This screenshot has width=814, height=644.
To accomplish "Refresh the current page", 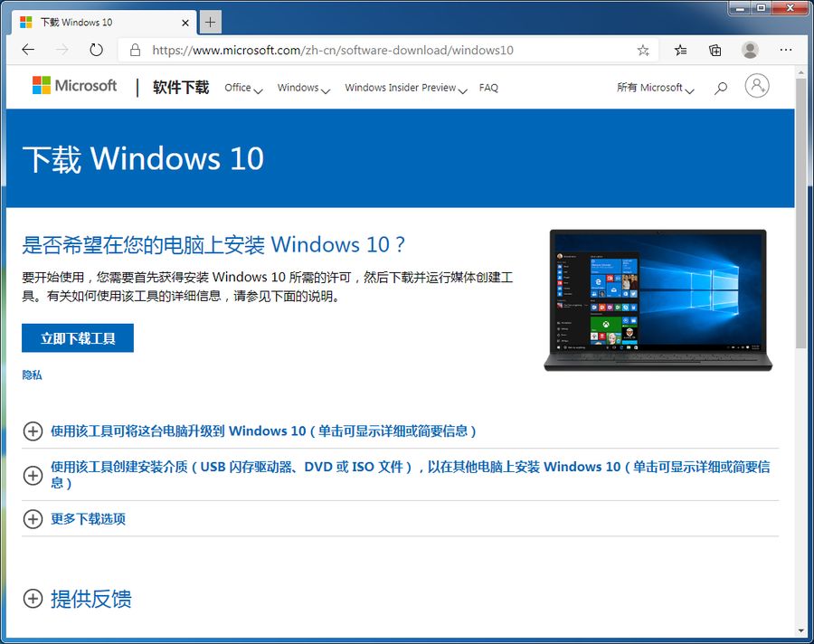I will [x=96, y=50].
